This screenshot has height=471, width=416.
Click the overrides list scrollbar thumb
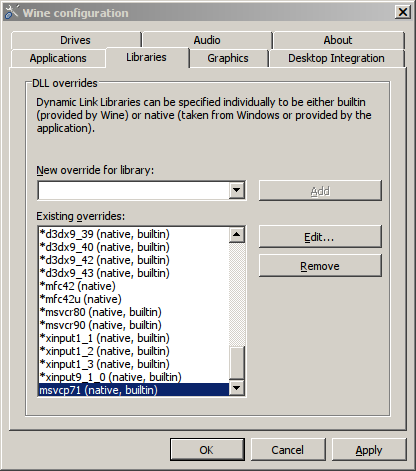(x=237, y=363)
